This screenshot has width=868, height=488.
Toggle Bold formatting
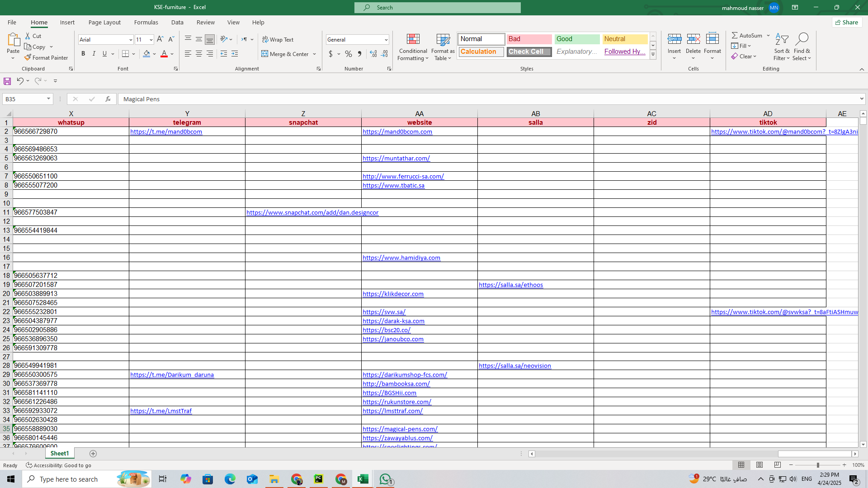tap(83, 54)
